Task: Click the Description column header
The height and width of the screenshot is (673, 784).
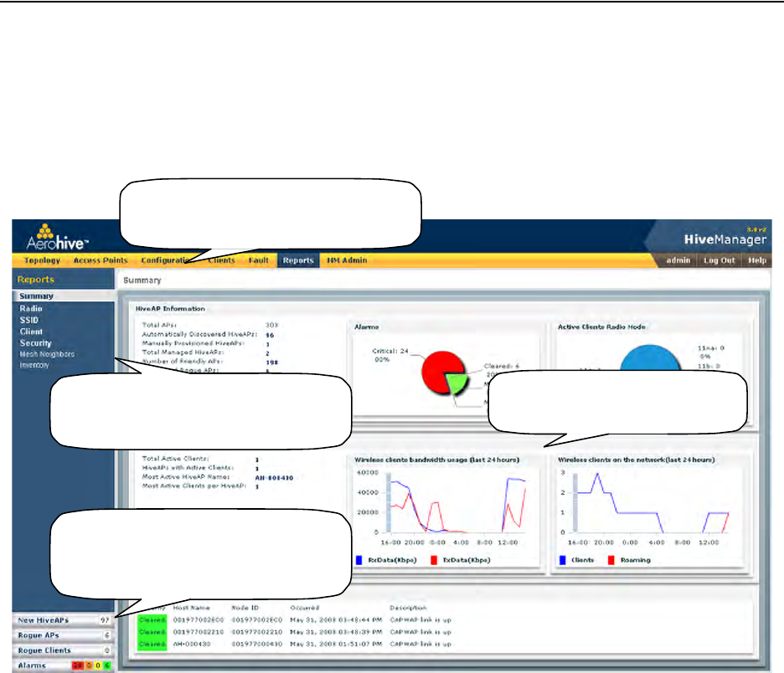Action: coord(408,608)
